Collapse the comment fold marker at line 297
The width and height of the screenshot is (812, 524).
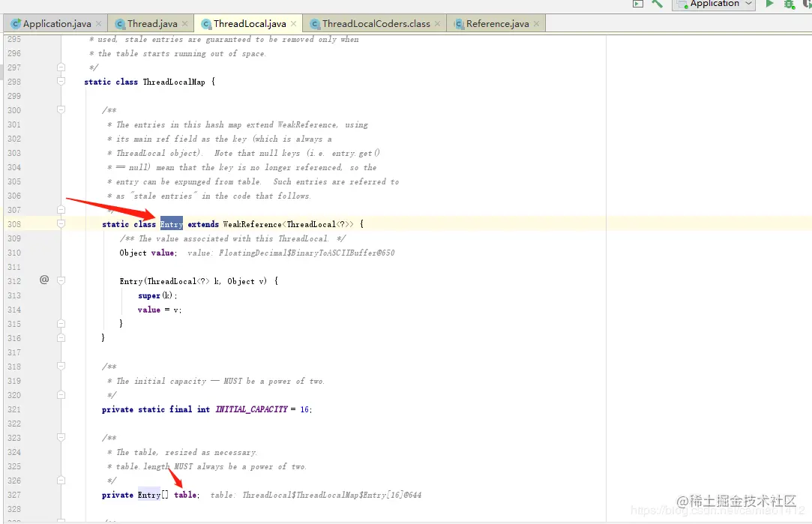click(x=61, y=67)
